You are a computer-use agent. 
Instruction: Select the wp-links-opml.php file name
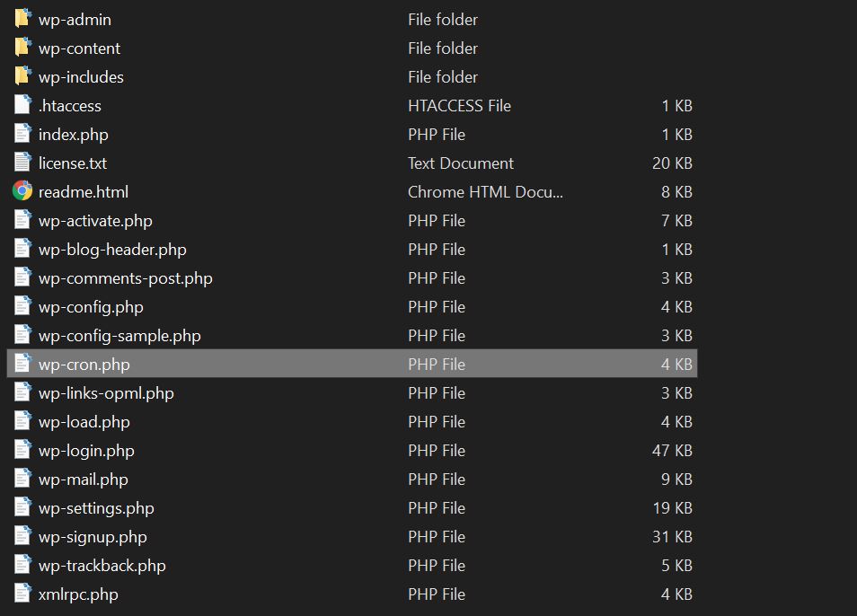point(106,393)
